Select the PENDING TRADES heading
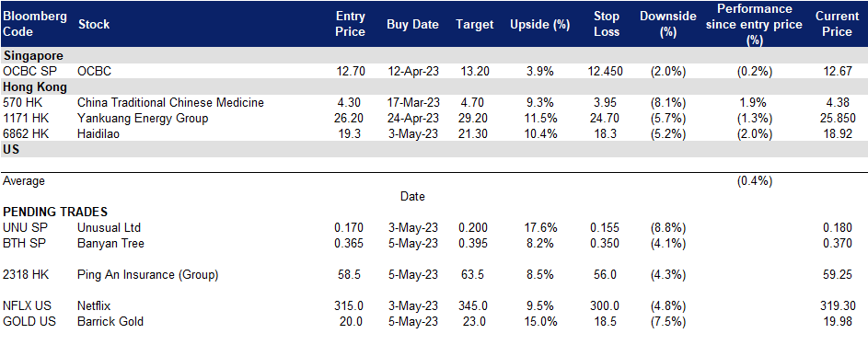 (55, 212)
